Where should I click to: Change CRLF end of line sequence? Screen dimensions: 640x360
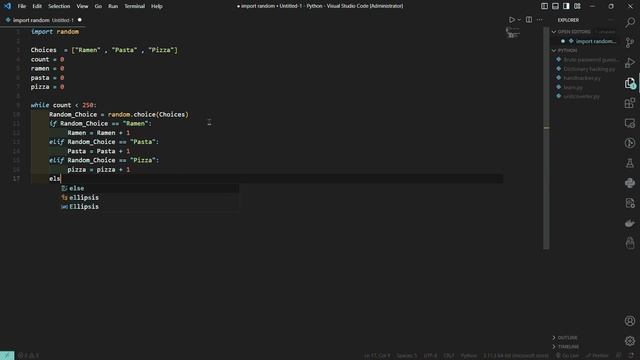click(449, 356)
